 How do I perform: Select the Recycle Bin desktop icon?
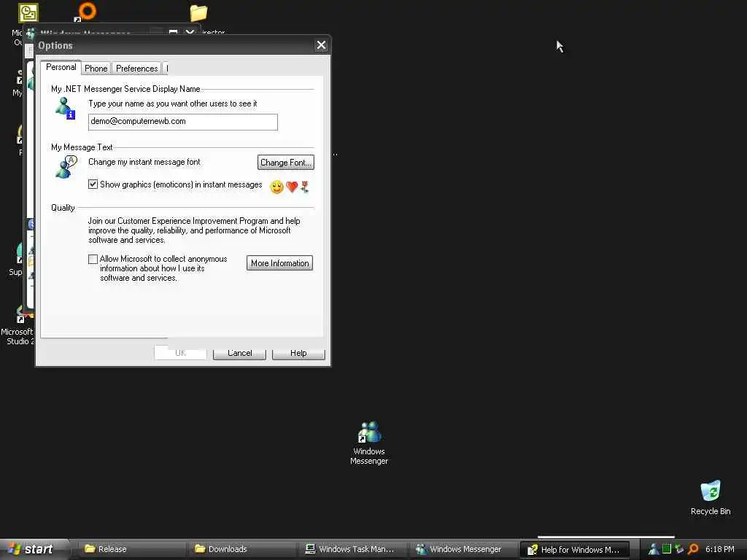[x=711, y=491]
